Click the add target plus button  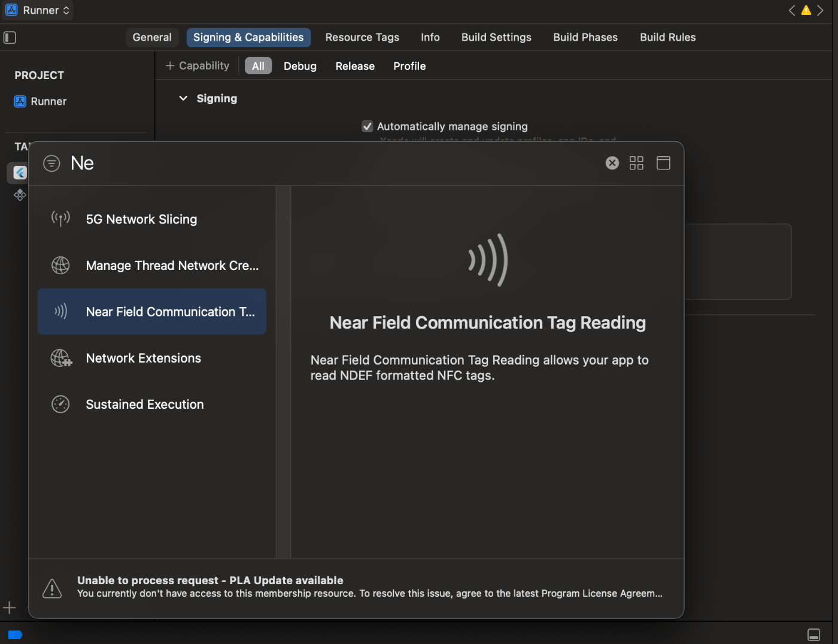coord(9,608)
